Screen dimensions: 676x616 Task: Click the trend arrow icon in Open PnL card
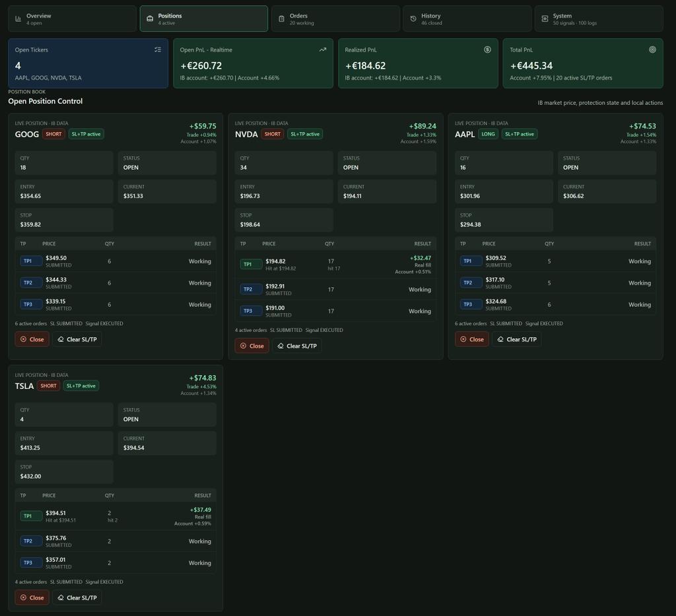pos(322,50)
